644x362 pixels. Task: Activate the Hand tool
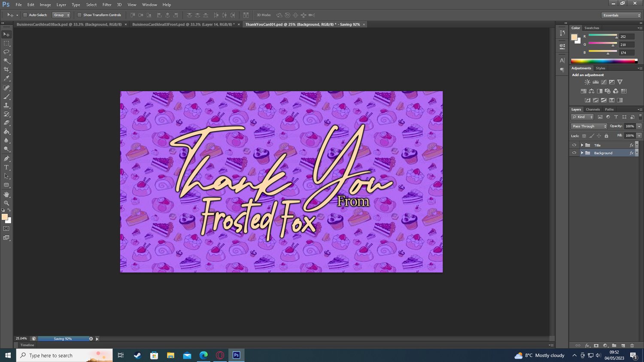[6, 195]
